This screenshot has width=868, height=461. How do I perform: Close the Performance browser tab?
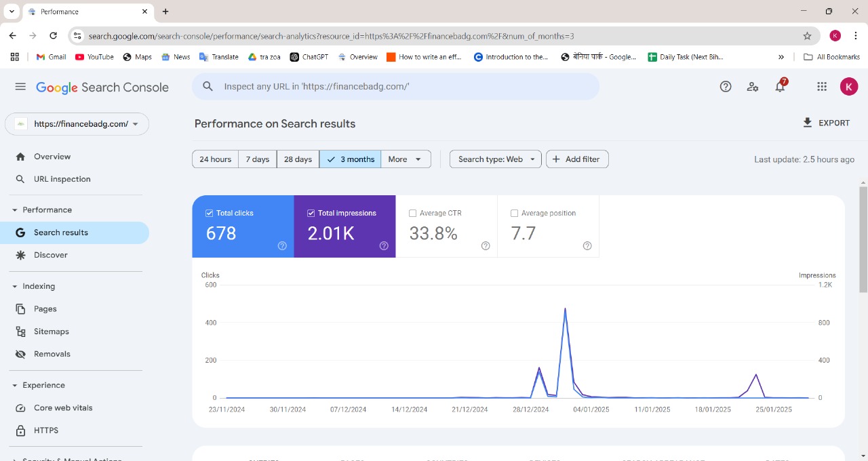tap(144, 12)
